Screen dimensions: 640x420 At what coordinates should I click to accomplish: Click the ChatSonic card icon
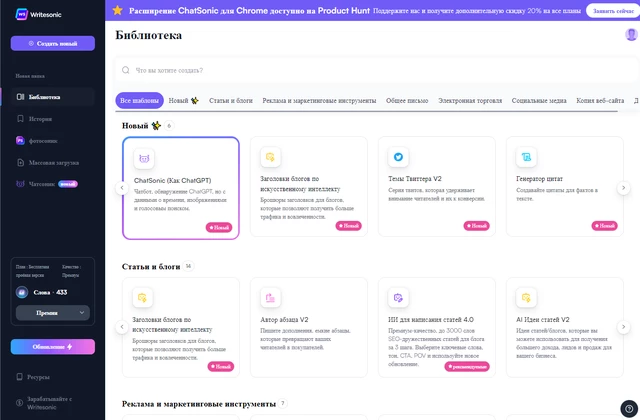[x=144, y=158]
